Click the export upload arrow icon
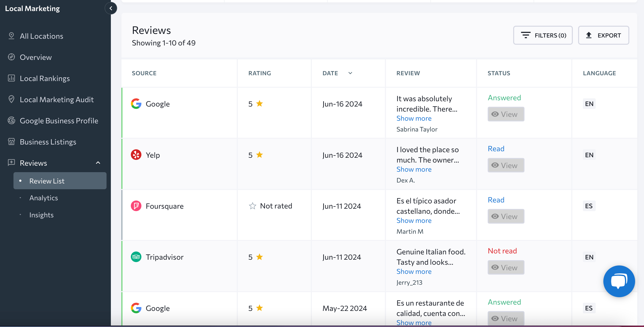This screenshot has width=644, height=327. 589,35
